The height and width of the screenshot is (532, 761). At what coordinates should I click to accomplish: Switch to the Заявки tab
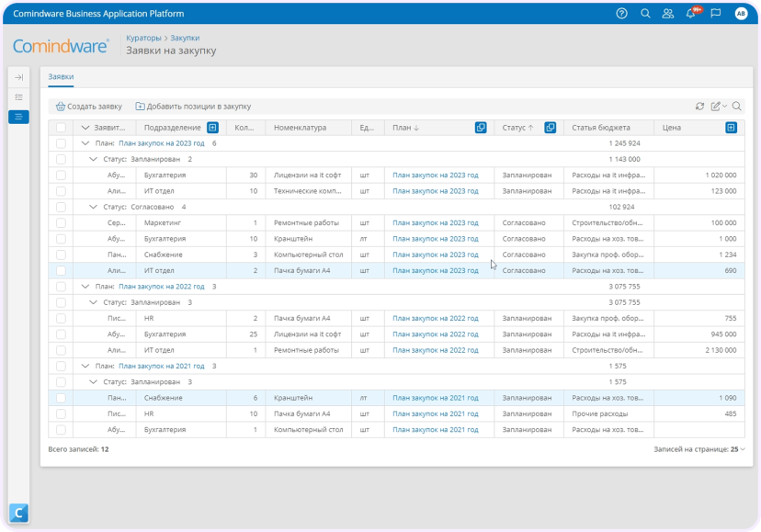coord(61,76)
